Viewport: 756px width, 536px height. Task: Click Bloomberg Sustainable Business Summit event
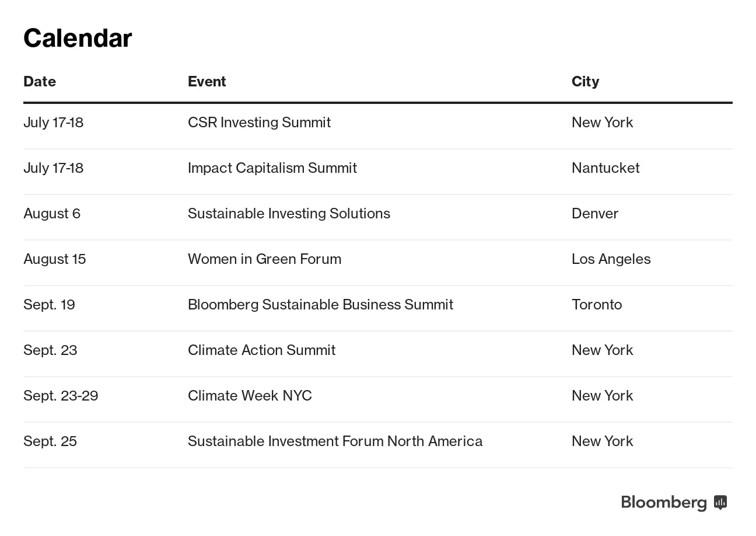(x=320, y=305)
